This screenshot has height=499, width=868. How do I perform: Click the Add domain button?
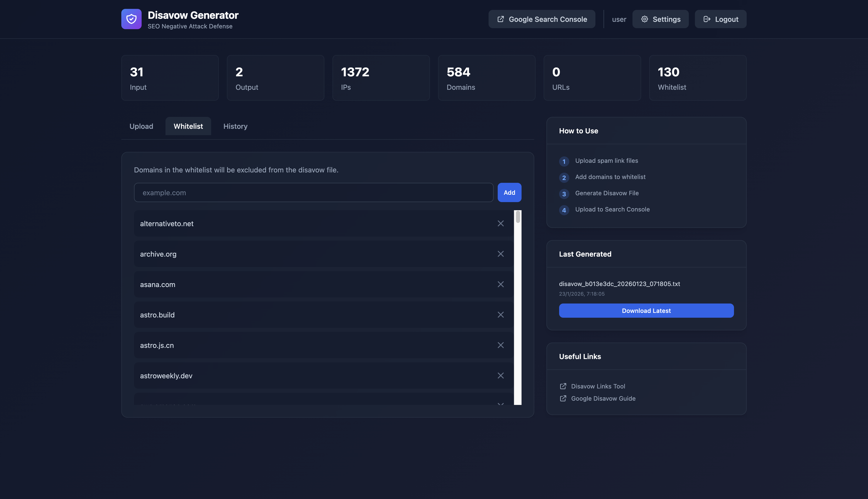pyautogui.click(x=509, y=193)
